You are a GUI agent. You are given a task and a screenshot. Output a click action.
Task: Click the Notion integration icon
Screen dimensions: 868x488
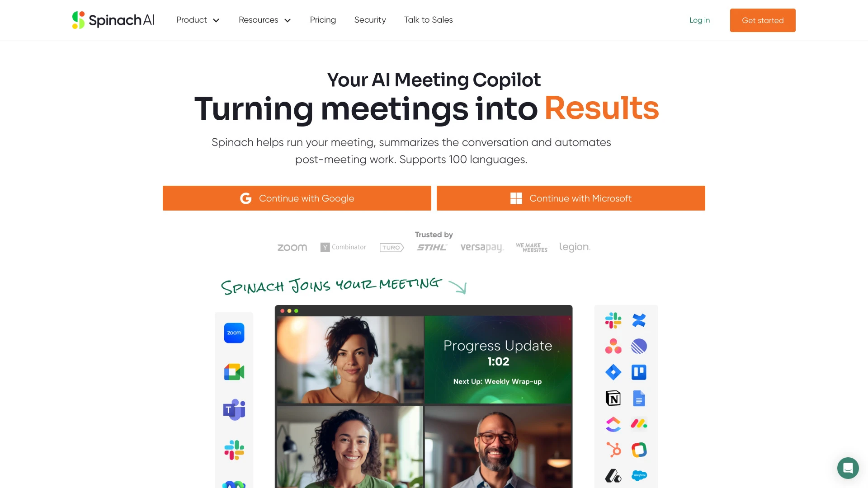(x=613, y=398)
